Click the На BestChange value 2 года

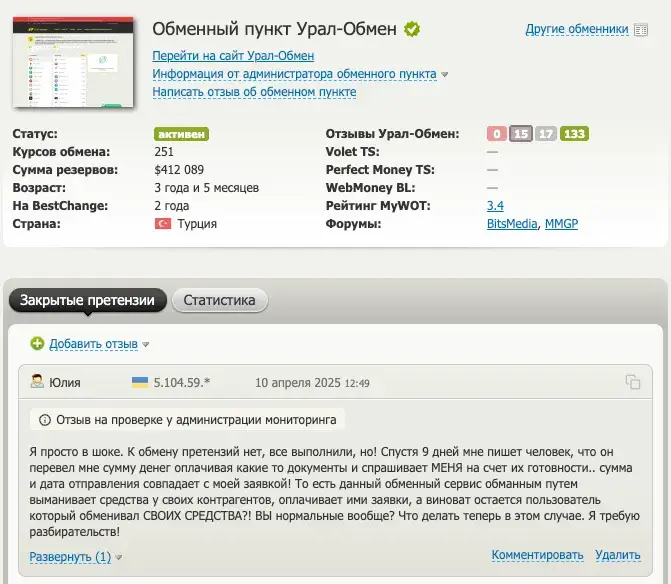pyautogui.click(x=172, y=206)
